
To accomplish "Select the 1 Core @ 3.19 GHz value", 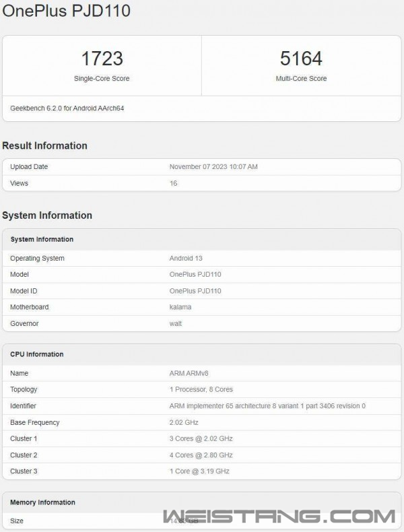I will [199, 471].
